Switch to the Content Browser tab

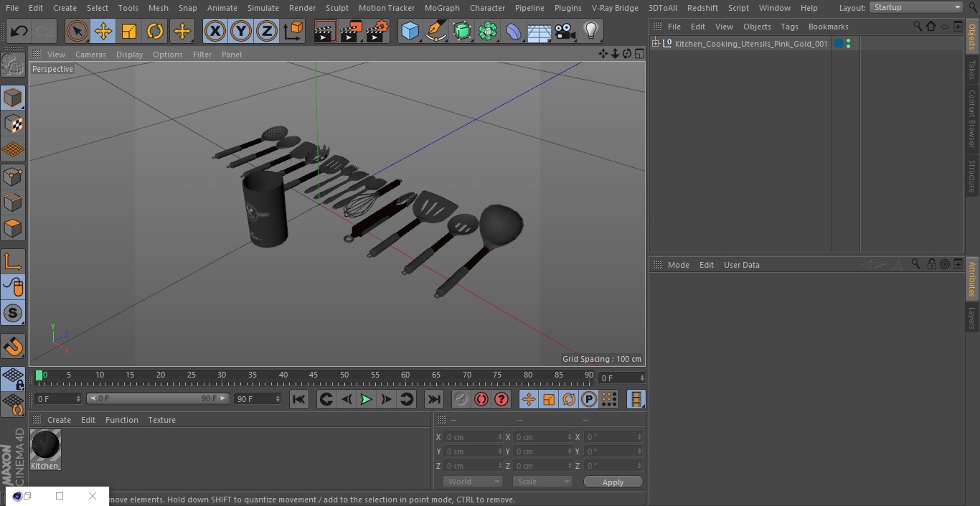[972, 118]
